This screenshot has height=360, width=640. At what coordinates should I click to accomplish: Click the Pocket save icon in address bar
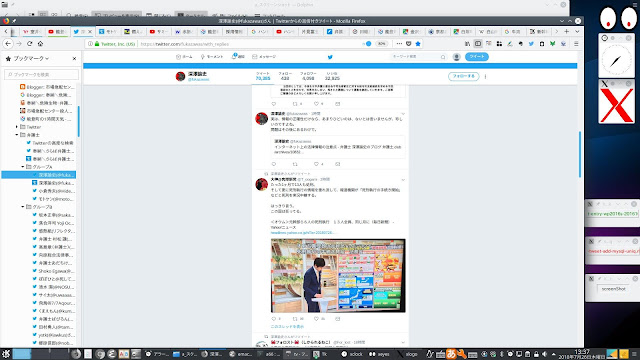(409, 44)
